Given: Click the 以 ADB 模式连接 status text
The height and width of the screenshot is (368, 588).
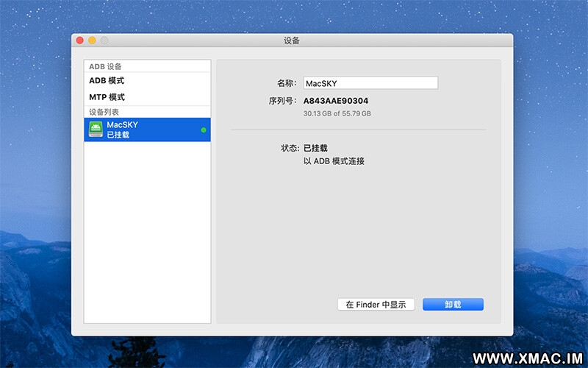Looking at the screenshot, I should tap(334, 161).
